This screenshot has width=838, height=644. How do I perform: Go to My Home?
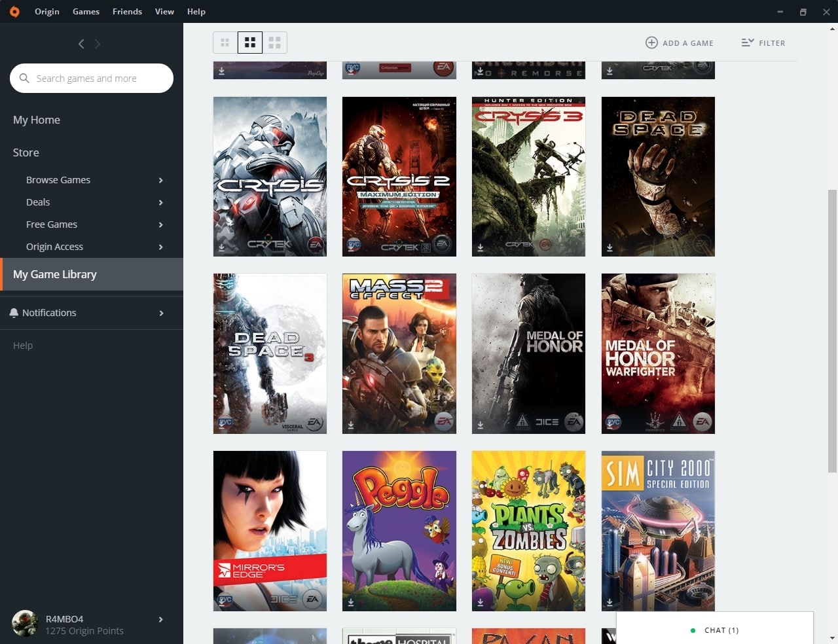pyautogui.click(x=37, y=120)
